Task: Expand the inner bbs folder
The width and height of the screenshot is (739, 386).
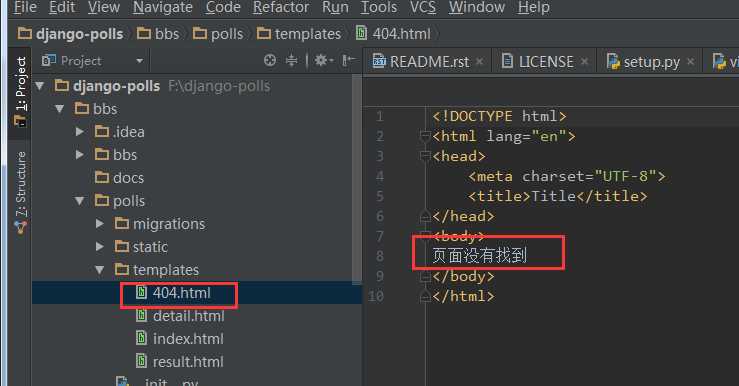Action: coord(80,155)
